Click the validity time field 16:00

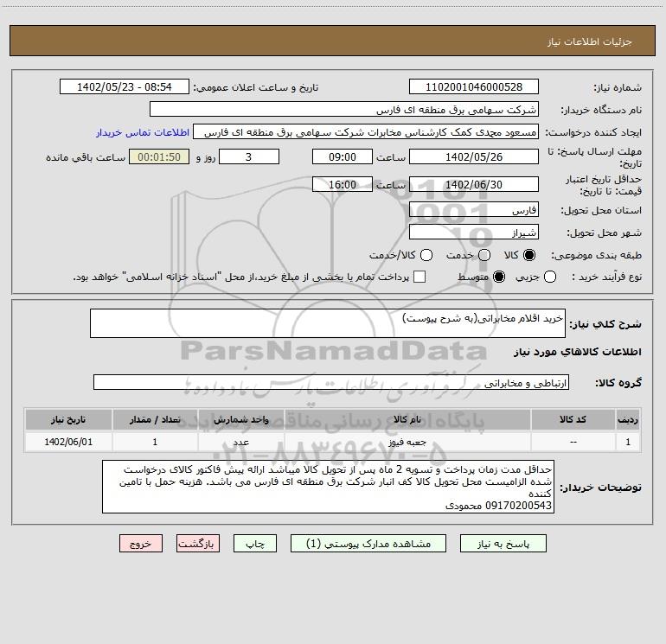pyautogui.click(x=343, y=184)
